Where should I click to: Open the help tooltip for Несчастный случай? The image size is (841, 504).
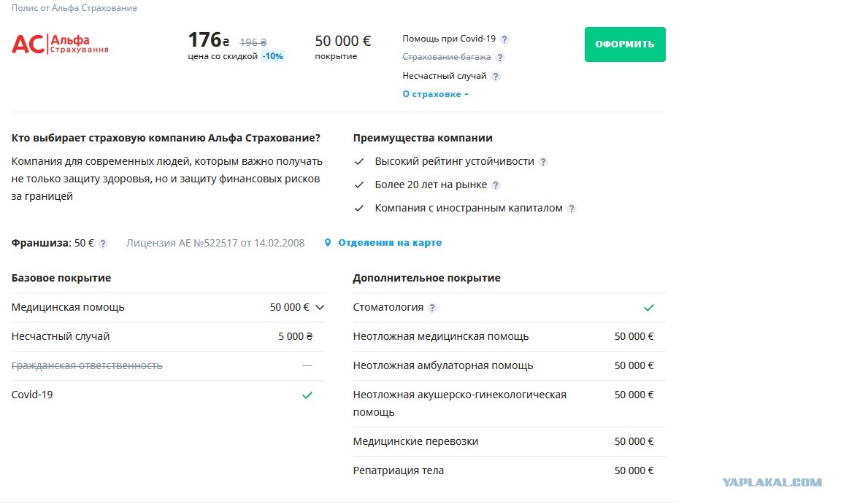(x=496, y=77)
